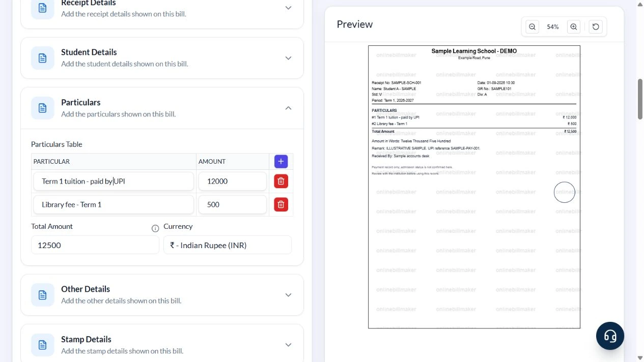This screenshot has width=644, height=362.
Task: Edit the 12000 amount field
Action: point(233,181)
